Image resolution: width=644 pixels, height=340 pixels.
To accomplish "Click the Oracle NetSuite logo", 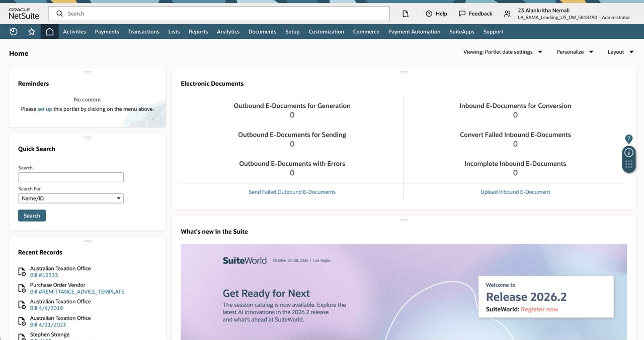I will click(24, 14).
